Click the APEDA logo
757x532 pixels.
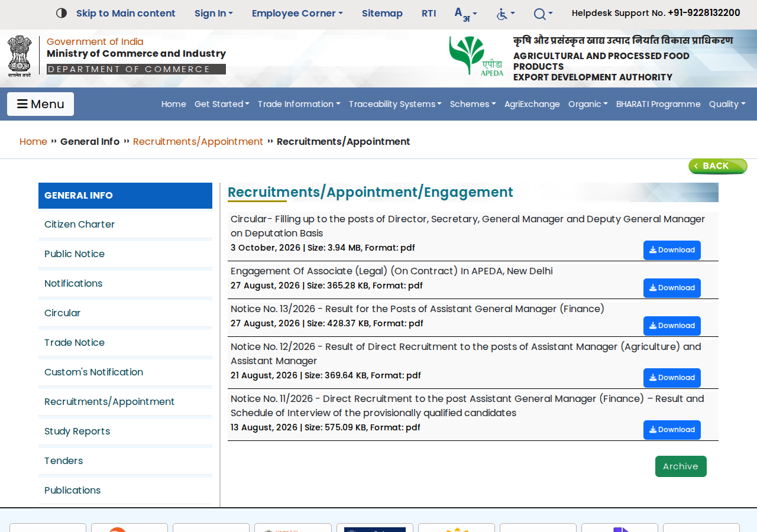coord(476,56)
